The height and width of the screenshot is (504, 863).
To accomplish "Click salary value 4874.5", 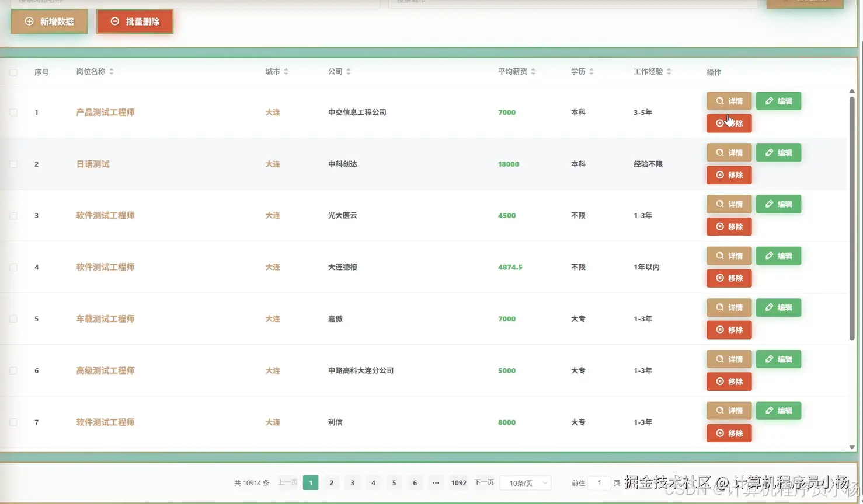I will [510, 267].
